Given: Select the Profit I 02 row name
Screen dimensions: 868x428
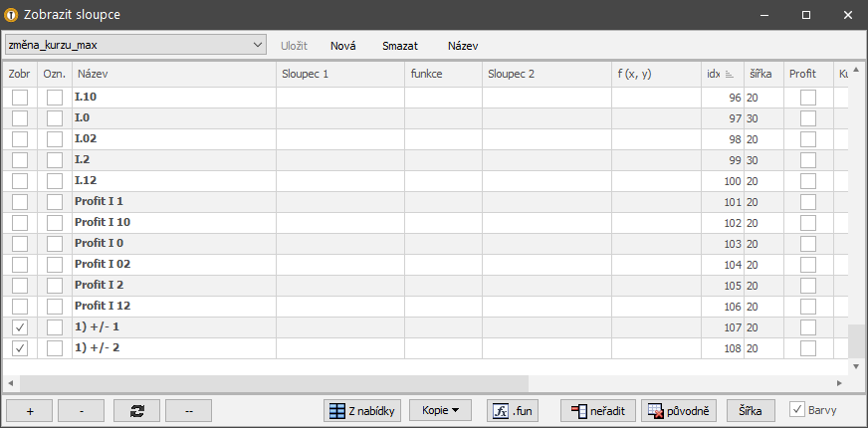Looking at the screenshot, I should [x=104, y=265].
